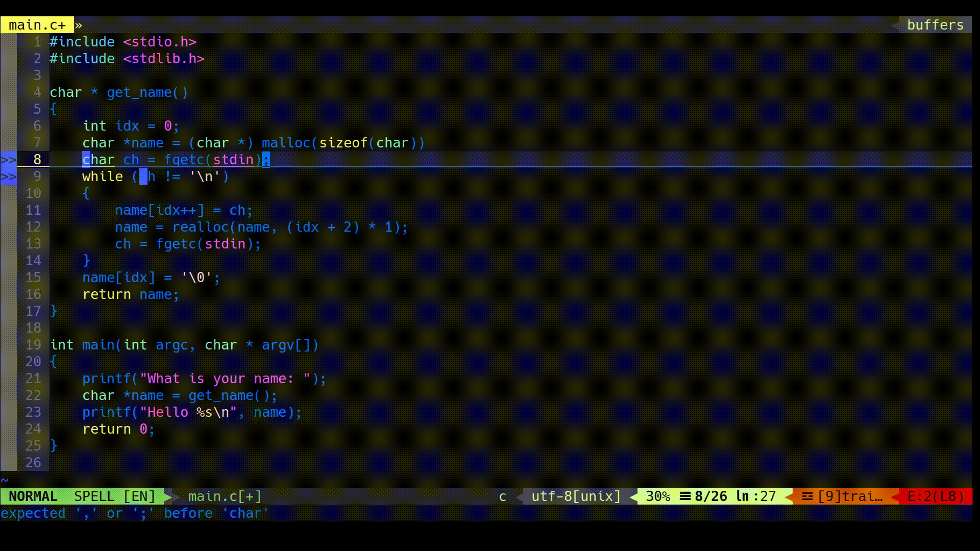
Task: Select the main.c+ buffer tab
Action: coord(37,25)
